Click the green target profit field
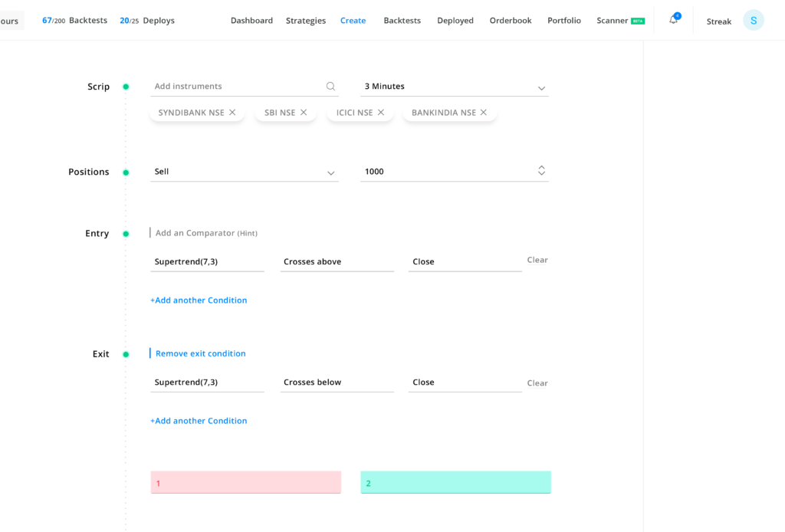 pos(455,483)
